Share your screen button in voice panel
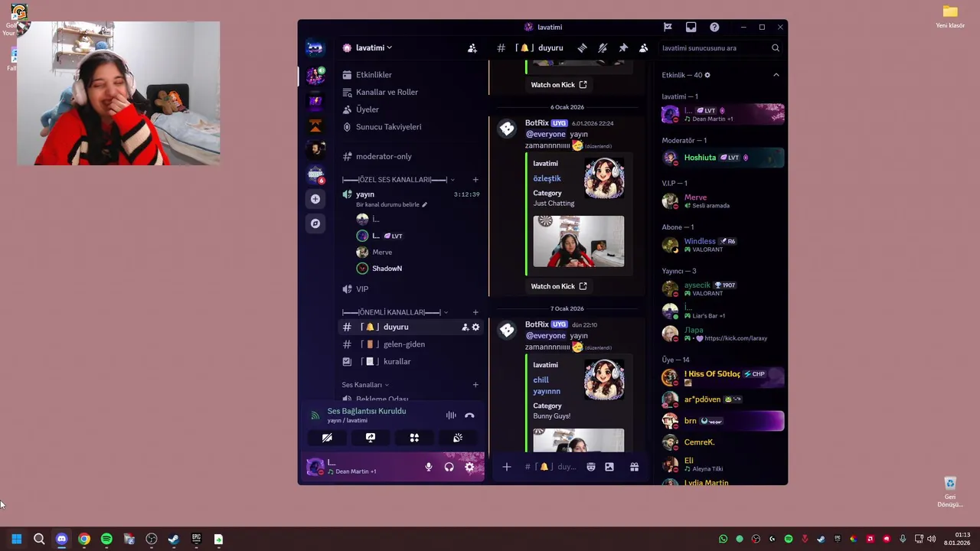Screen dimensions: 980x551 [x=371, y=438]
